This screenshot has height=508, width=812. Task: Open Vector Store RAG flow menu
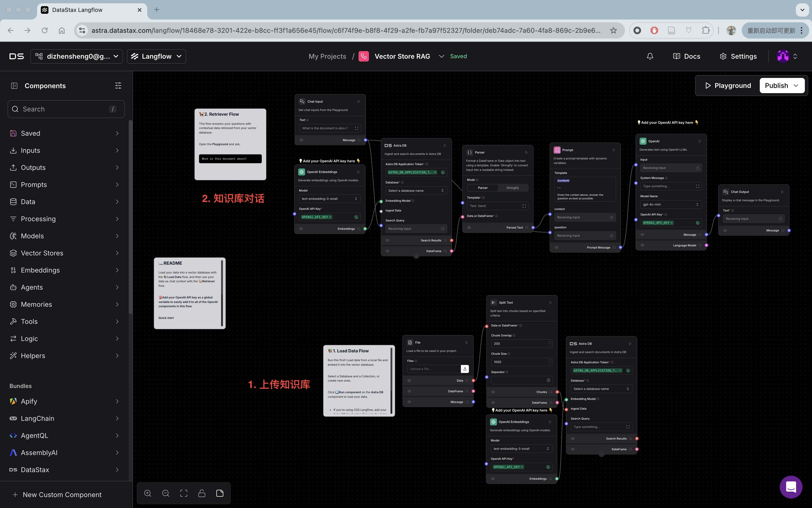click(441, 56)
